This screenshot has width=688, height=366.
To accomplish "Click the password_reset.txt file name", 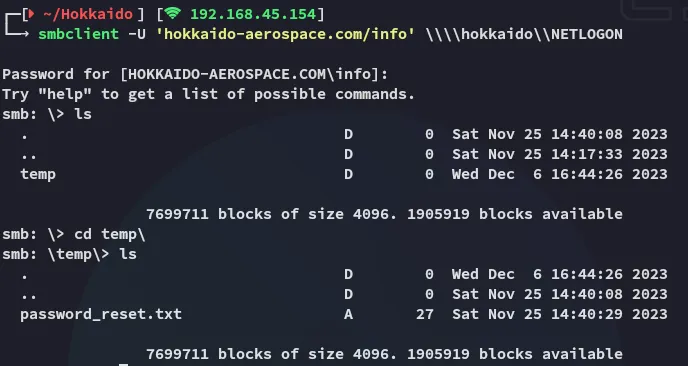I will (101, 314).
